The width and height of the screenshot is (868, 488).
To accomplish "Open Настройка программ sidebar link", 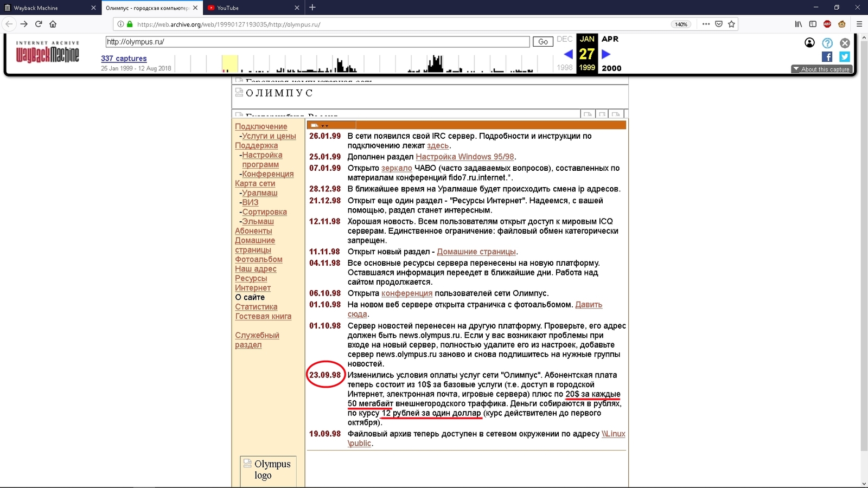I will coord(261,159).
